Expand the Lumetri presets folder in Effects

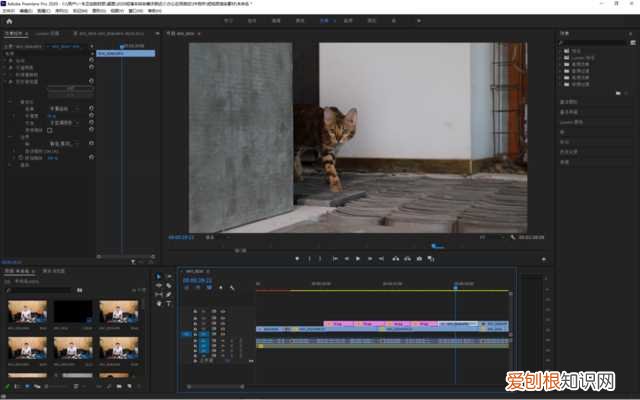pyautogui.click(x=563, y=56)
